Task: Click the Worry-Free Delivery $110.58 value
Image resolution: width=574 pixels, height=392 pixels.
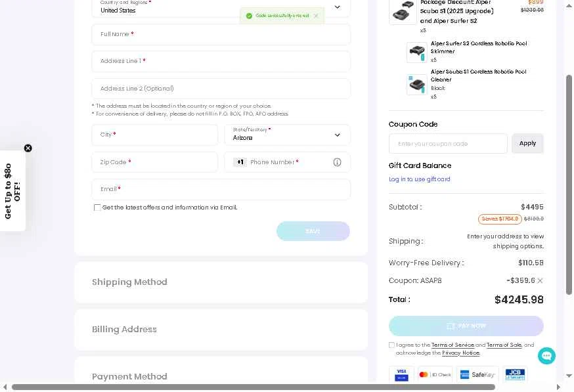Action: pos(531,263)
